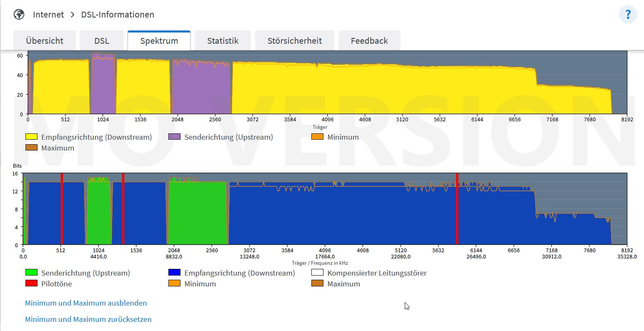Select the Spektrum tab
644x331 pixels.
pyautogui.click(x=159, y=41)
